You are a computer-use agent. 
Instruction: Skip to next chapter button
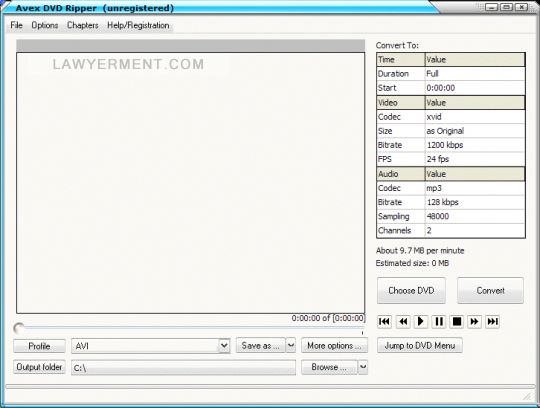coord(492,322)
